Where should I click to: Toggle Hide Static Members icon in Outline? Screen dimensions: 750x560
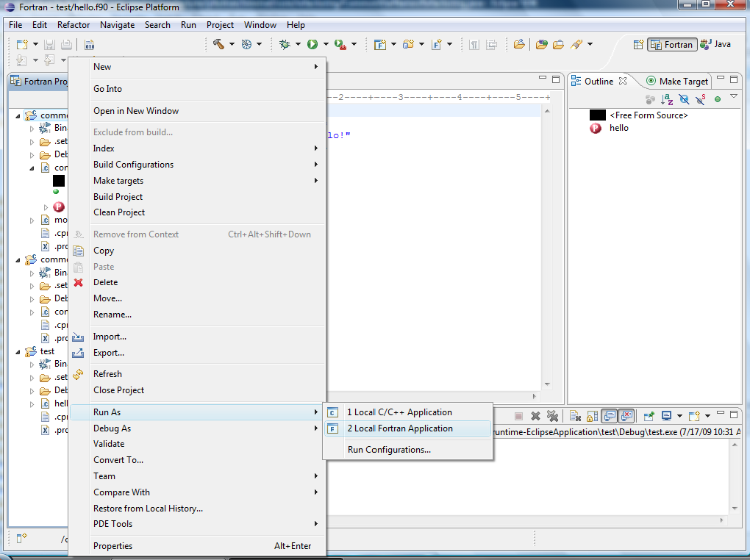[x=701, y=99]
